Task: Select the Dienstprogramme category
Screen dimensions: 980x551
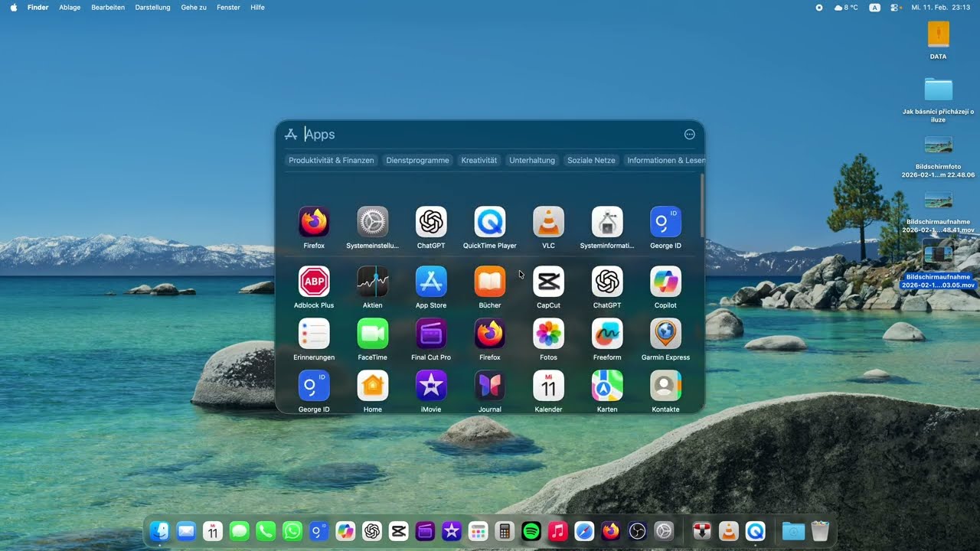Action: pyautogui.click(x=418, y=161)
